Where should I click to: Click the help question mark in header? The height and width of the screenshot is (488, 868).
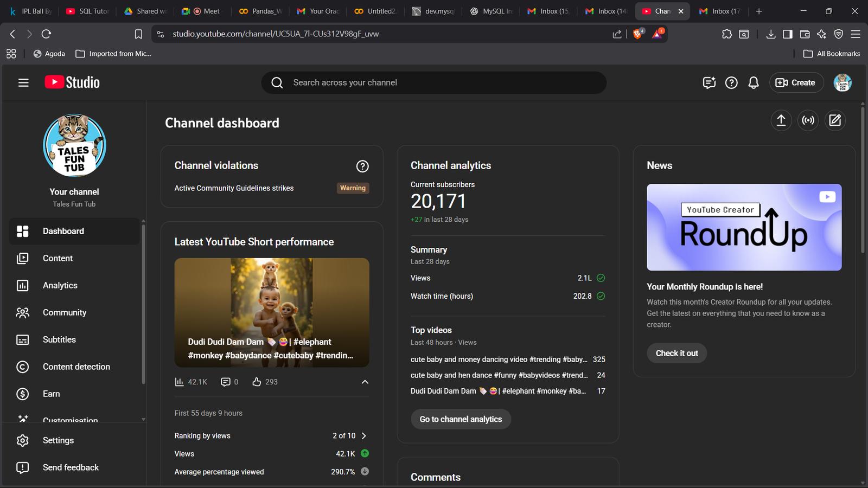click(731, 82)
